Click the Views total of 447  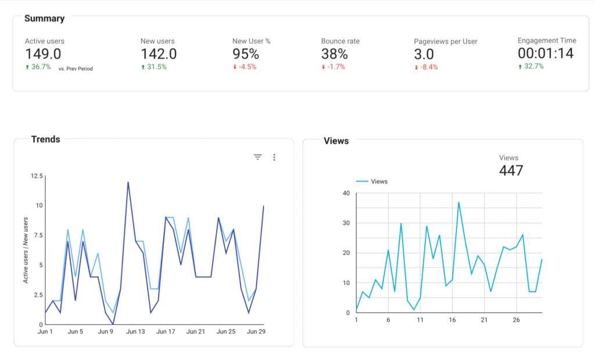[x=511, y=170]
